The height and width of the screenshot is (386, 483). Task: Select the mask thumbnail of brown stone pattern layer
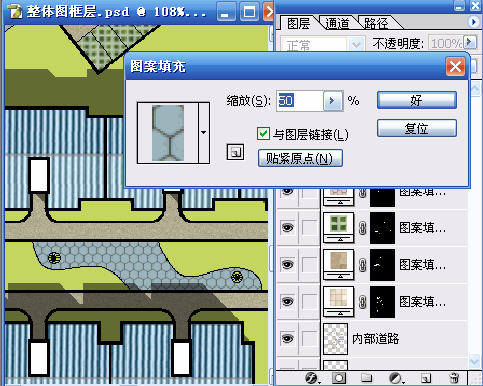coord(383,265)
